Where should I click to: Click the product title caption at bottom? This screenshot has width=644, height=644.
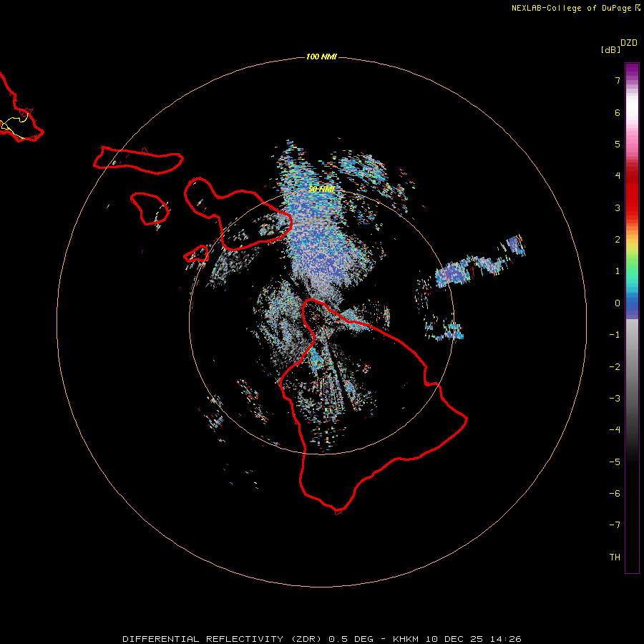(x=322, y=639)
